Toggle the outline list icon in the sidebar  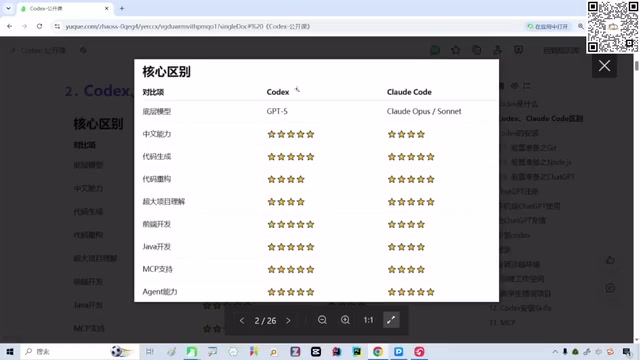click(527, 86)
